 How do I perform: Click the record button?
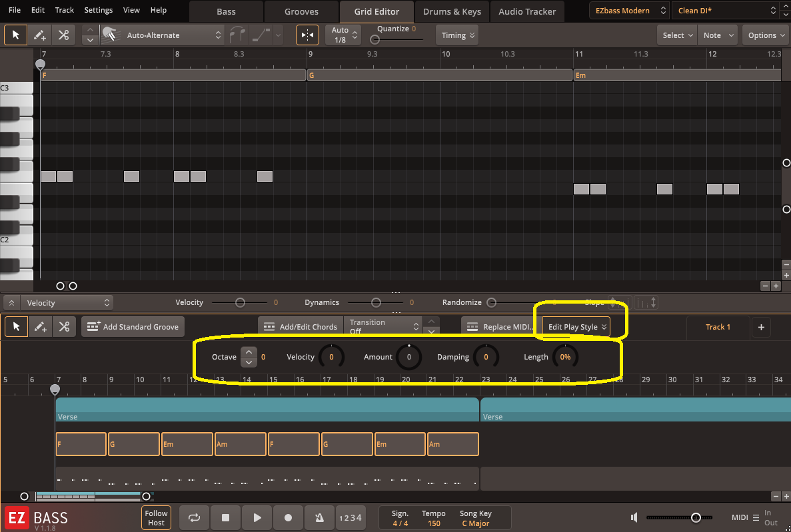288,517
